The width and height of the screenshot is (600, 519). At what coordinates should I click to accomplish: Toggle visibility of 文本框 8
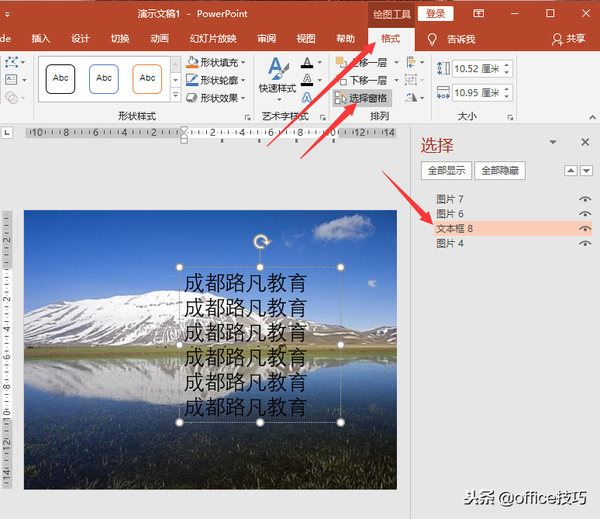[x=585, y=229]
